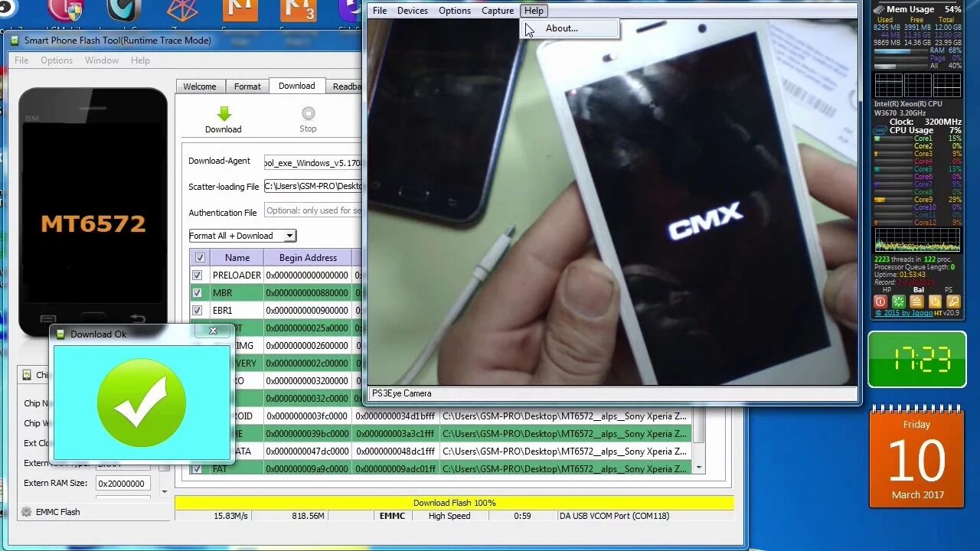Click the Extern RAM Size field
The image size is (980, 551).
(122, 484)
